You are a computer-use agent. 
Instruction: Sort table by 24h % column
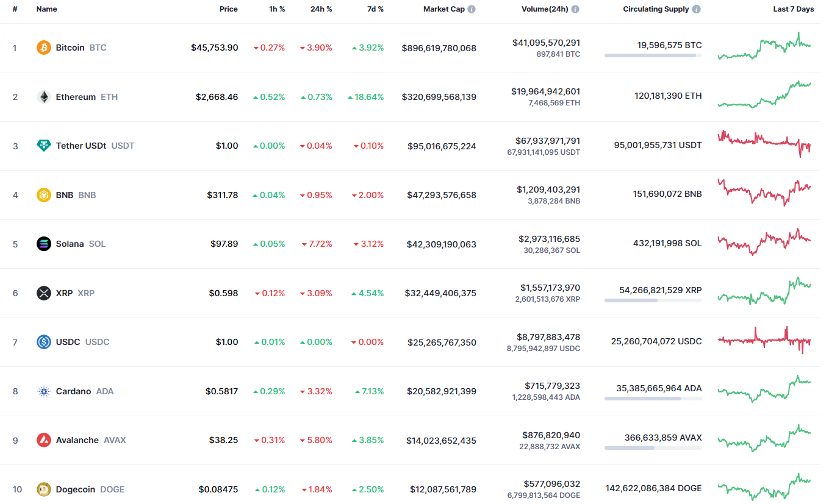[321, 9]
